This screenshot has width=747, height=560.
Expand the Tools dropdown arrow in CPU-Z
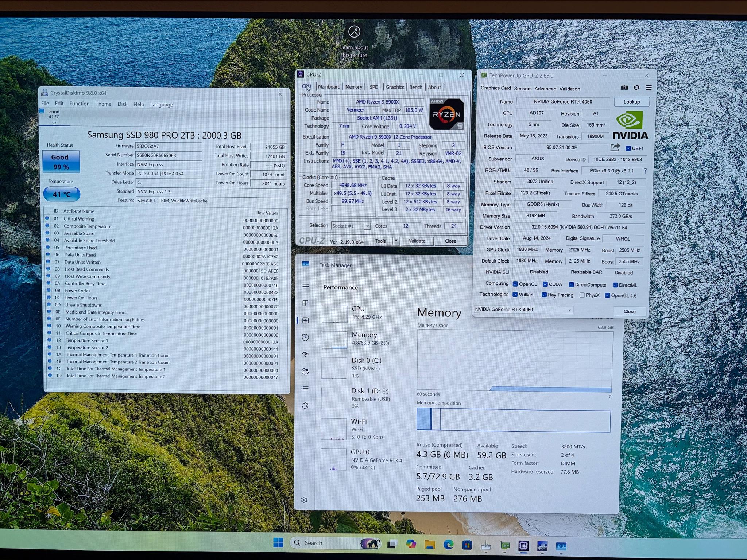[x=396, y=241]
